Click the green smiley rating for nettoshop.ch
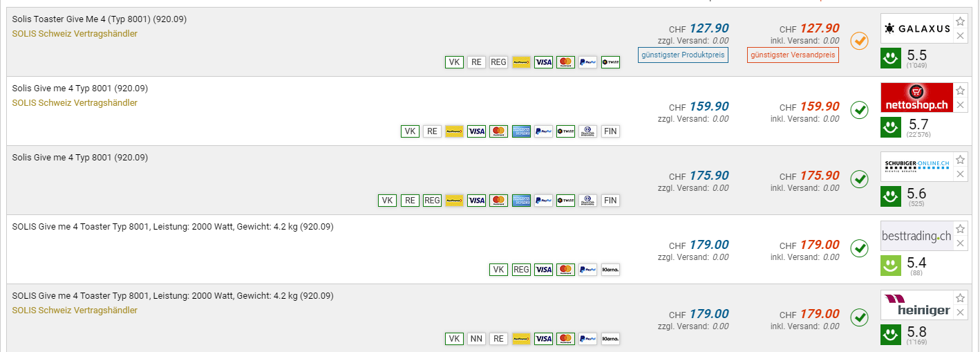Image resolution: width=980 pixels, height=352 pixels. pos(891,127)
